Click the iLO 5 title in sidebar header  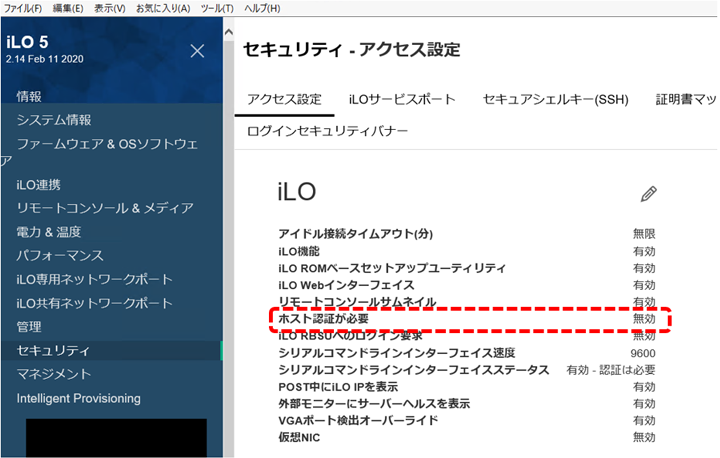pyautogui.click(x=27, y=42)
